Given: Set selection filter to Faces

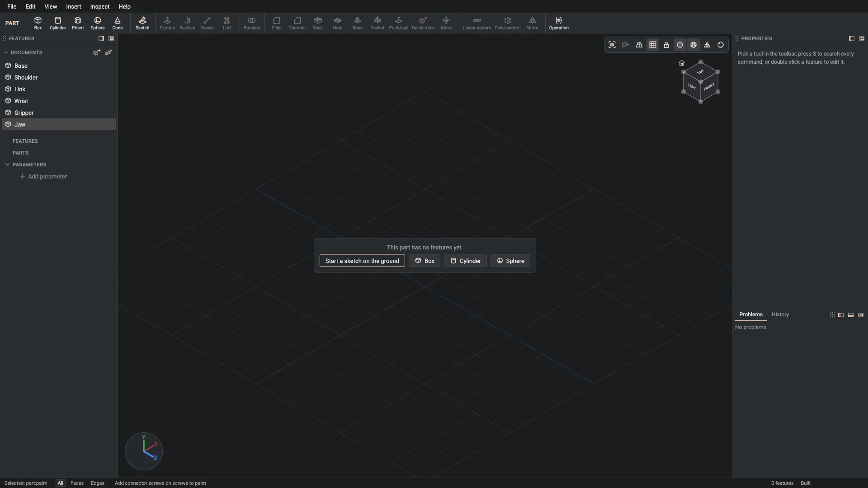Looking at the screenshot, I should [x=77, y=483].
